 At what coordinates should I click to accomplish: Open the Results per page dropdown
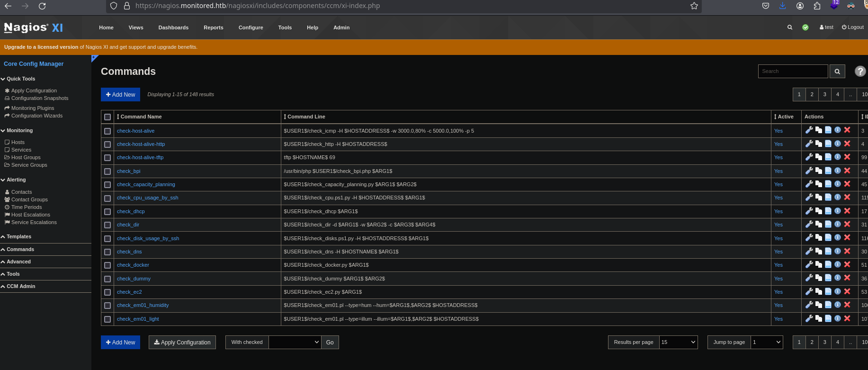(679, 342)
